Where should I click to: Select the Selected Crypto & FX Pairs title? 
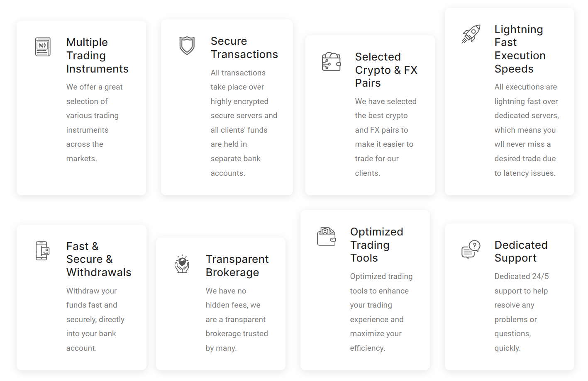386,70
